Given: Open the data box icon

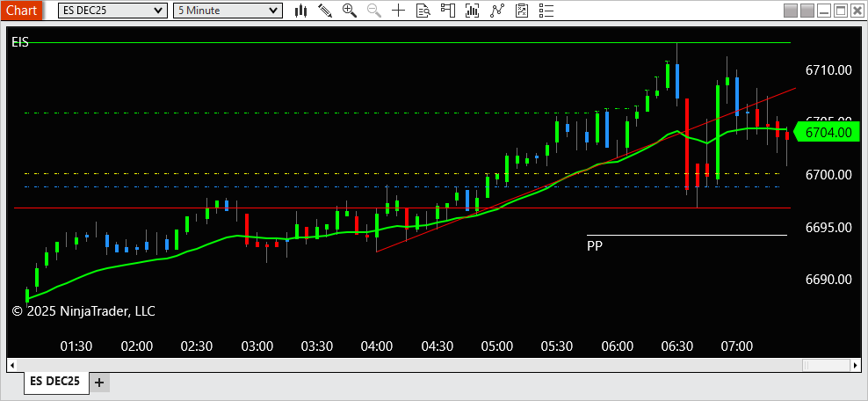Looking at the screenshot, I should (423, 10).
